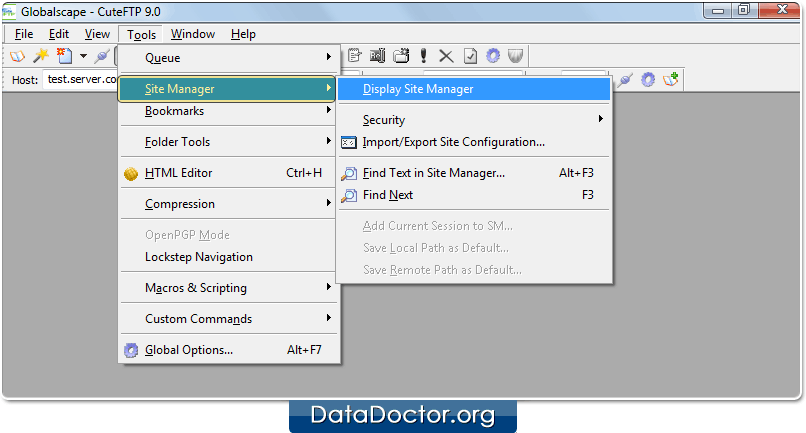Click the New Folder toolbar icon

401,56
